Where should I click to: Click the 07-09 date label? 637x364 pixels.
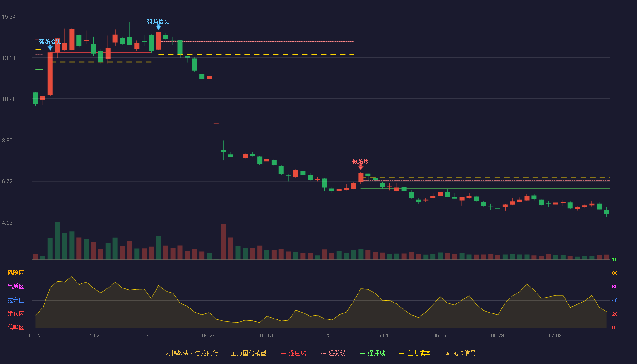(555, 335)
